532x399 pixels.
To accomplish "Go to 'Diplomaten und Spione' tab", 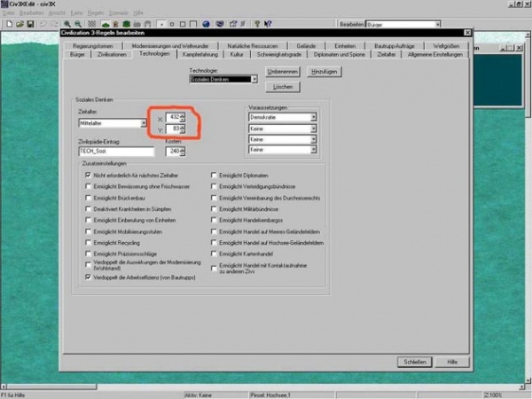I will coord(334,55).
